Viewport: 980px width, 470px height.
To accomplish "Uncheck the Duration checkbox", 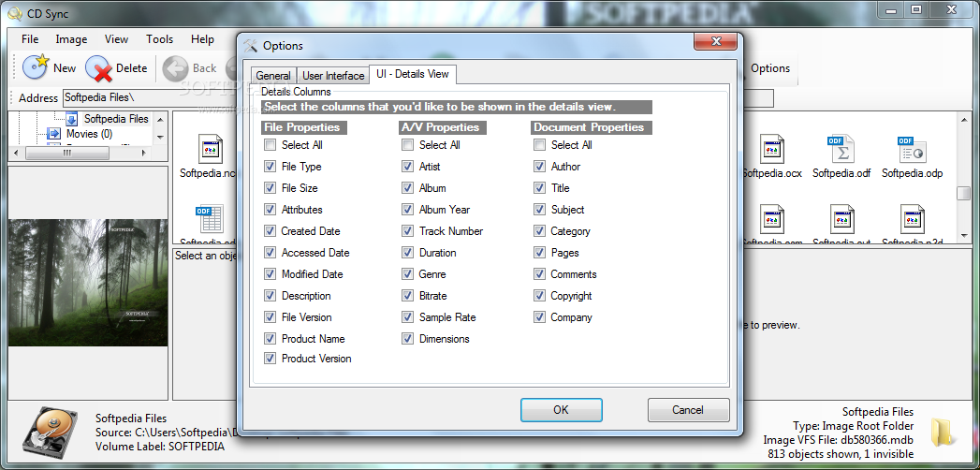I will click(407, 253).
